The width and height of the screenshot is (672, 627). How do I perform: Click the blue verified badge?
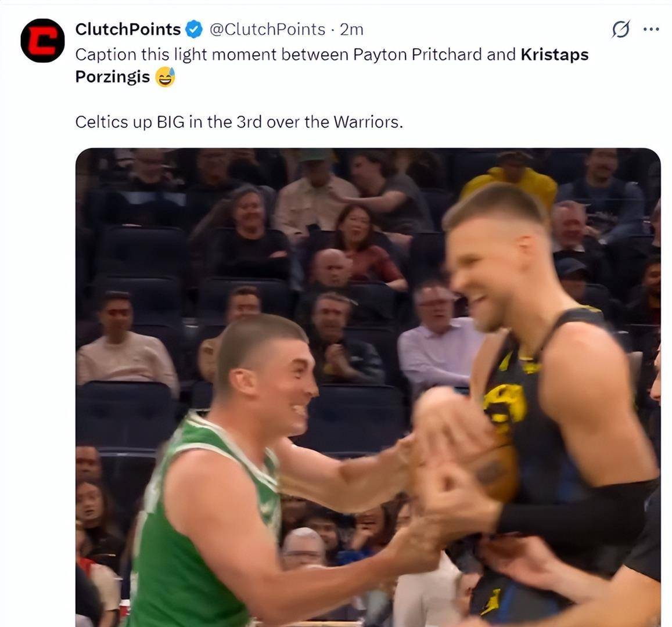[194, 30]
